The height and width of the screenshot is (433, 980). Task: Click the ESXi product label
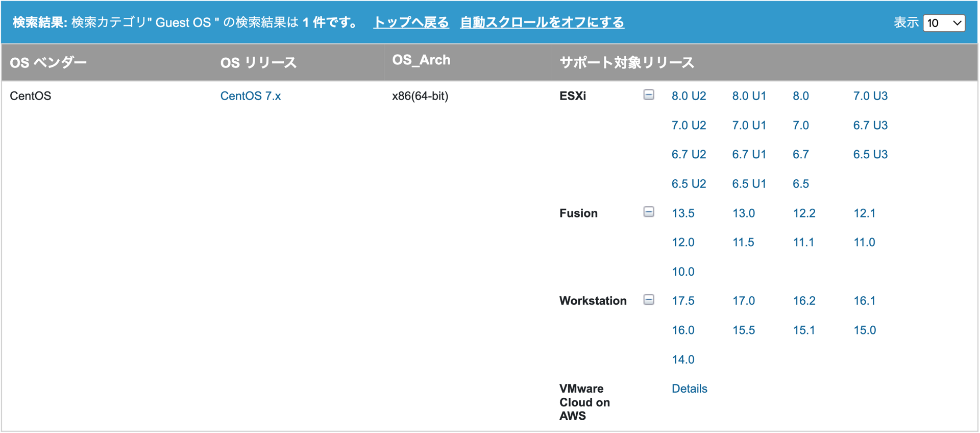[x=573, y=96]
